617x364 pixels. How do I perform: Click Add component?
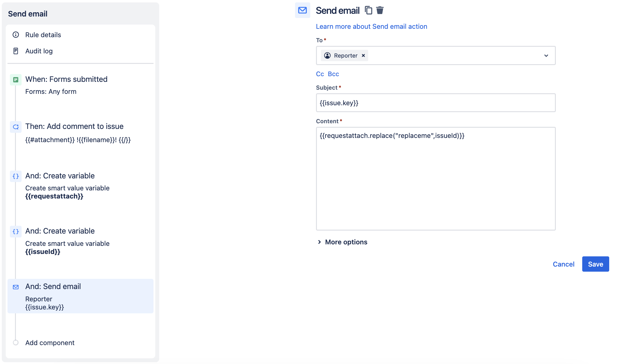(50, 343)
